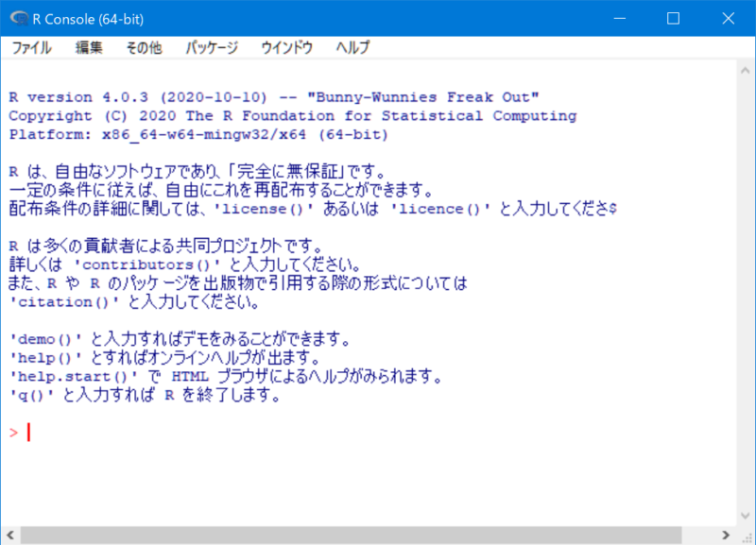Image resolution: width=756 pixels, height=545 pixels.
Task: Open the ウインドウ menu
Action: point(287,48)
